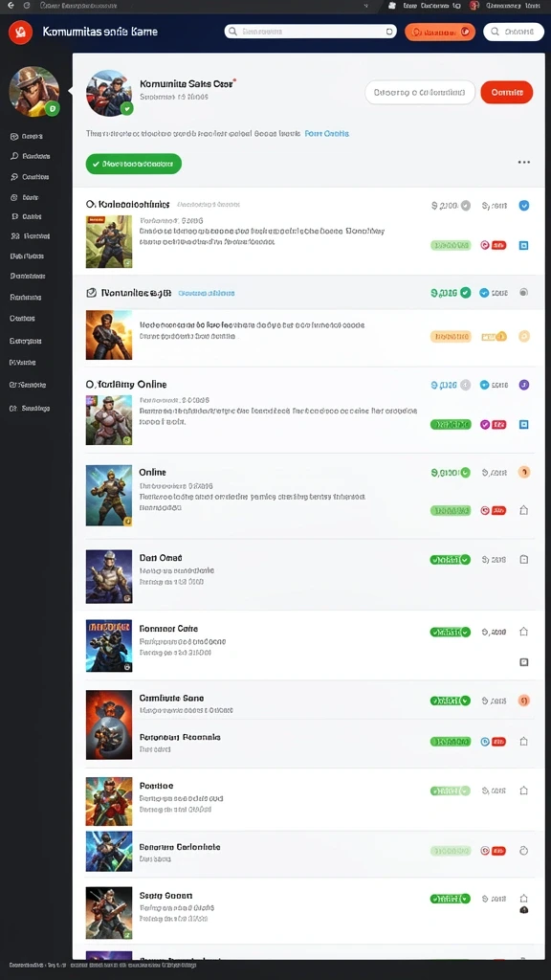
Task: Click the orange status badge in second game row
Action: pos(451,336)
